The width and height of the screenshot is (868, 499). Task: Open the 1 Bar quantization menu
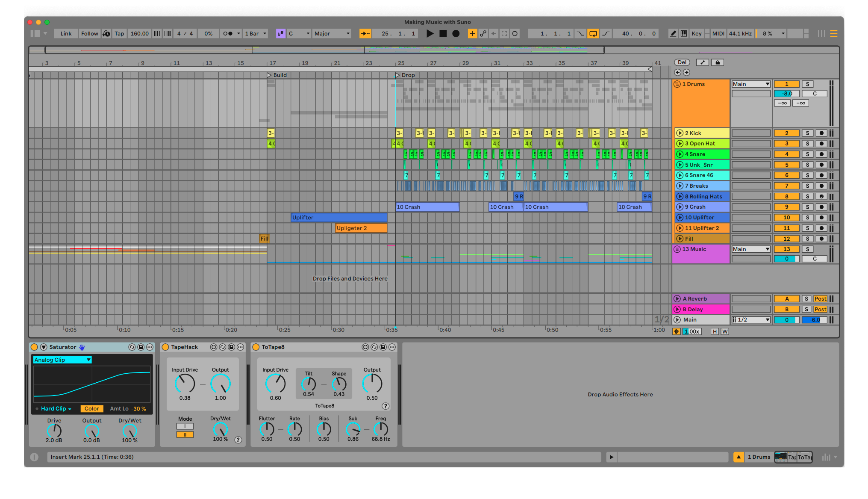[x=255, y=33]
